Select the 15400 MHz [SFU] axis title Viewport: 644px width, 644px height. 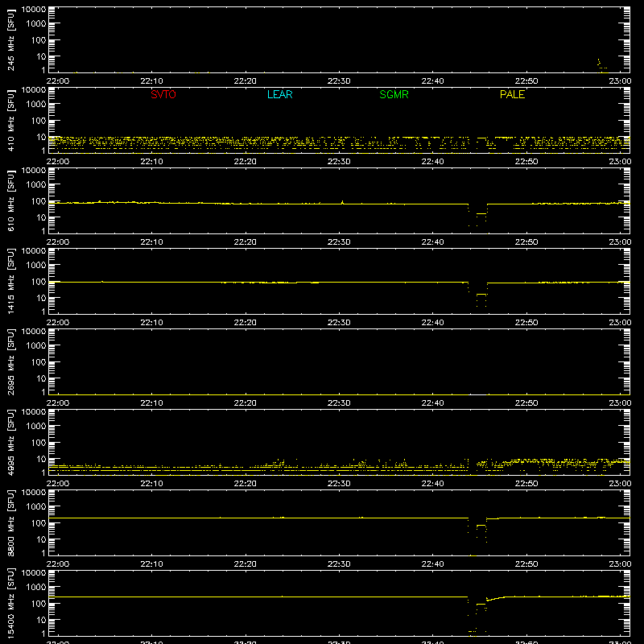pos(11,603)
